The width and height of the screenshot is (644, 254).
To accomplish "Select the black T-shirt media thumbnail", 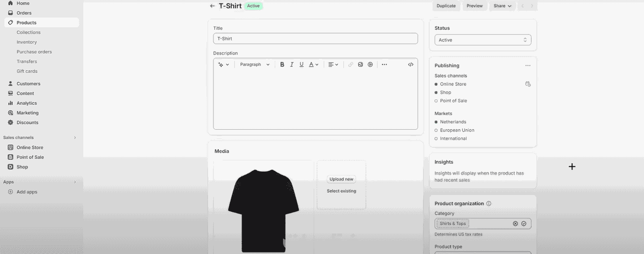I will coord(264,210).
